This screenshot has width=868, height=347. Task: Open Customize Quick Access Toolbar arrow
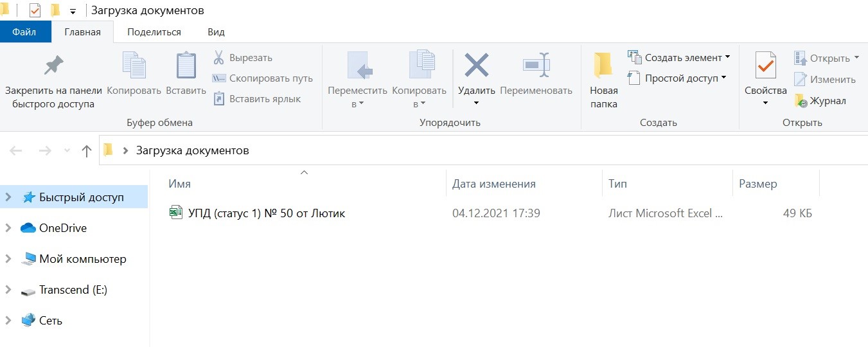click(73, 12)
